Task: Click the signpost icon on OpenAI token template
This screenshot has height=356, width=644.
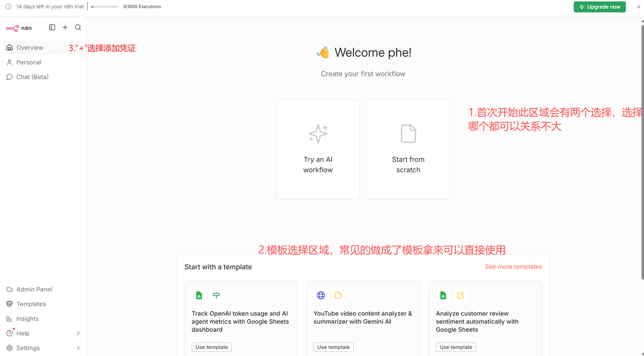Action: point(216,295)
